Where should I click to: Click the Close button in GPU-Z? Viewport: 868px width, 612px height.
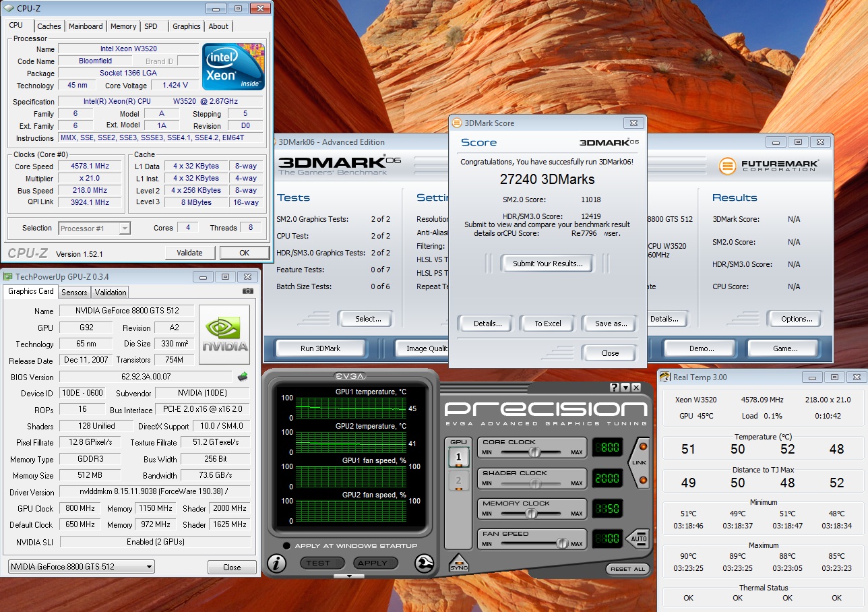click(232, 567)
